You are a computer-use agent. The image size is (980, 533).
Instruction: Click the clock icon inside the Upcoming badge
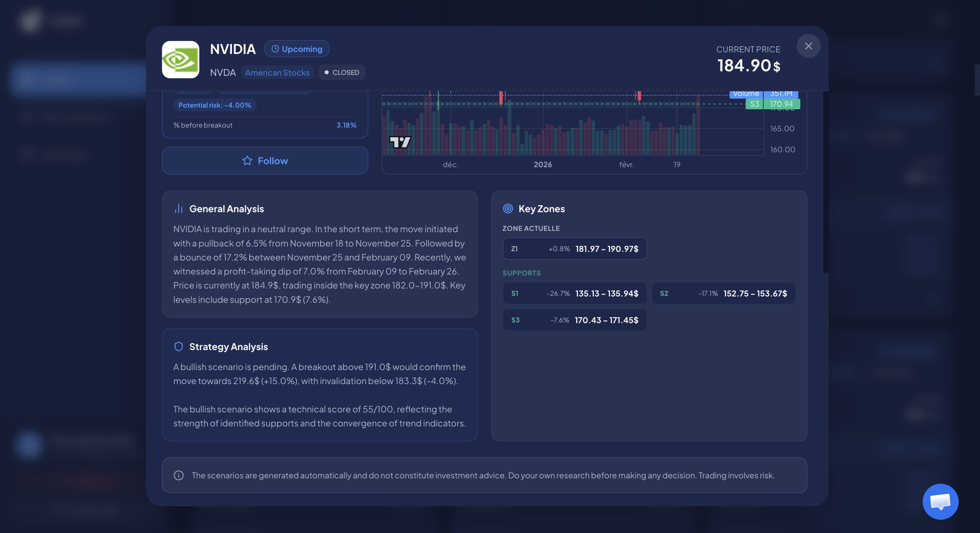[275, 49]
